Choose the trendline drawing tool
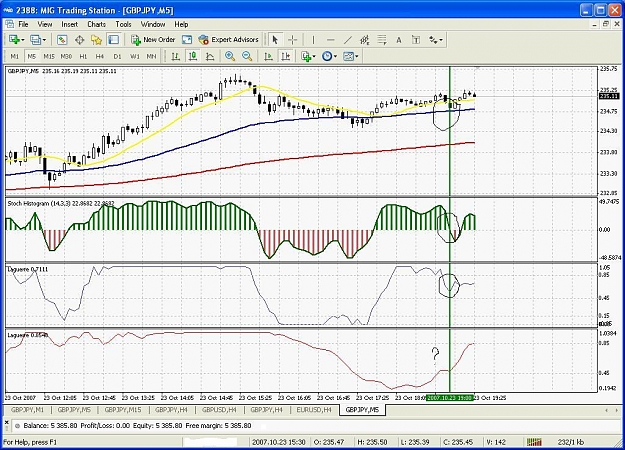The height and width of the screenshot is (450, 625). [x=348, y=39]
